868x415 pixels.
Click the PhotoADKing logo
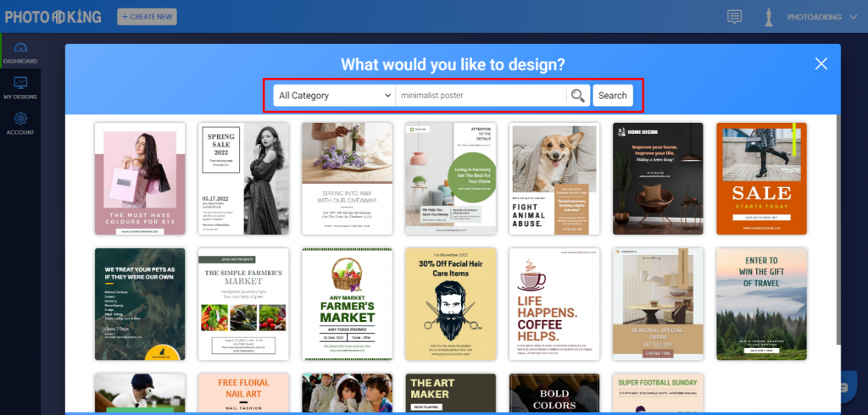click(53, 17)
